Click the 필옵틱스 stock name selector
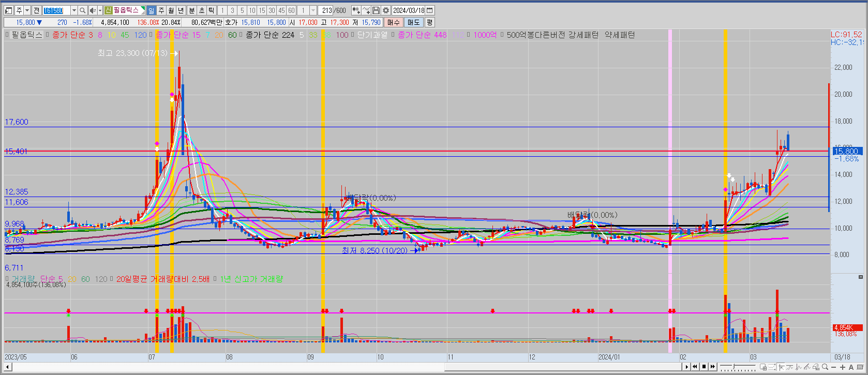Image resolution: width=868 pixels, height=375 pixels. [x=126, y=10]
